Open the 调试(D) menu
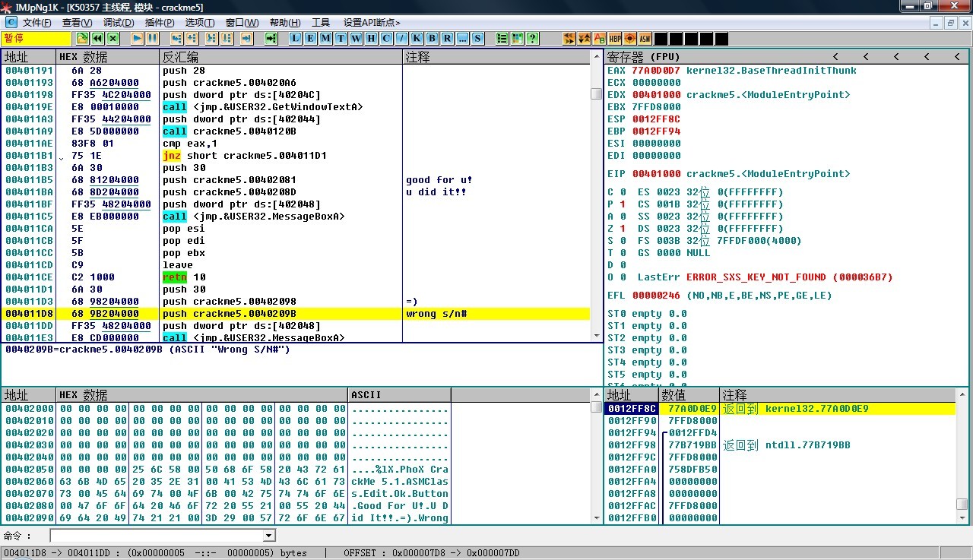Image resolution: width=973 pixels, height=560 pixels. 118,23
